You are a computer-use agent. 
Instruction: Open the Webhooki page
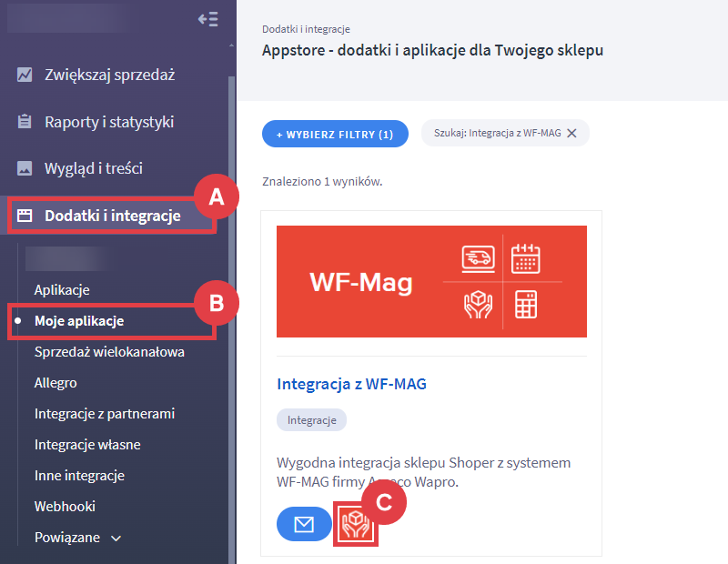pyautogui.click(x=65, y=506)
